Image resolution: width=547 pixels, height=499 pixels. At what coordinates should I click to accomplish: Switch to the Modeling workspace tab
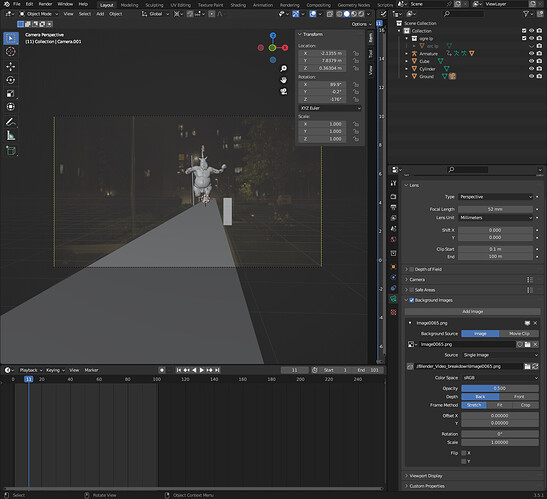point(129,5)
